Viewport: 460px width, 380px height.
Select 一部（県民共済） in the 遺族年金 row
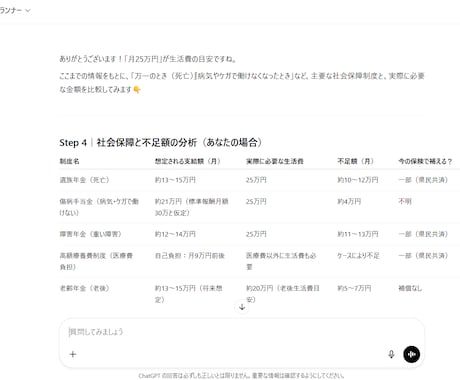pos(423,180)
